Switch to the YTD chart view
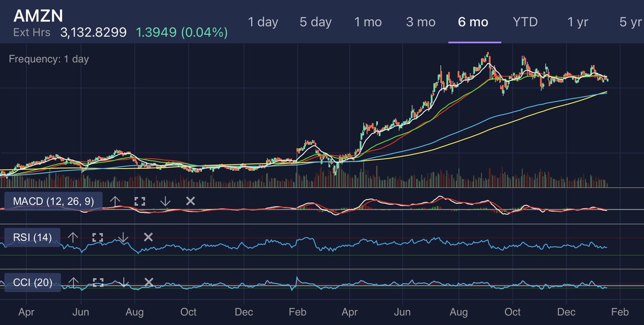The width and height of the screenshot is (644, 325). (524, 22)
